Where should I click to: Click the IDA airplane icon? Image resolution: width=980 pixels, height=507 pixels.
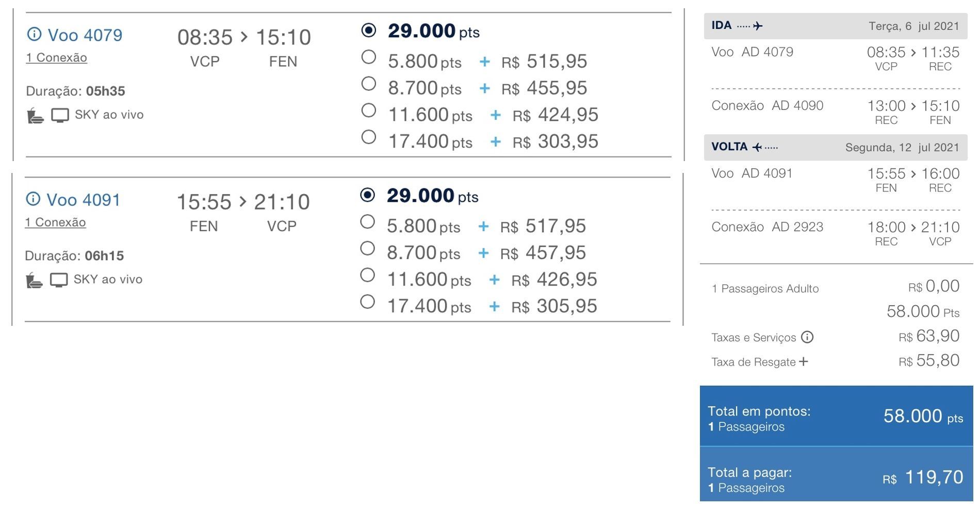tap(757, 26)
